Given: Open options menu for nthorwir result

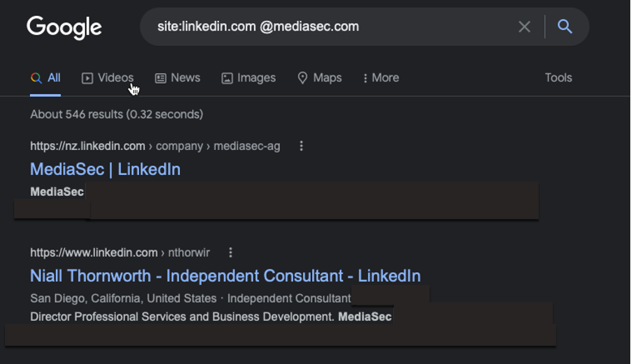Looking at the screenshot, I should (230, 252).
